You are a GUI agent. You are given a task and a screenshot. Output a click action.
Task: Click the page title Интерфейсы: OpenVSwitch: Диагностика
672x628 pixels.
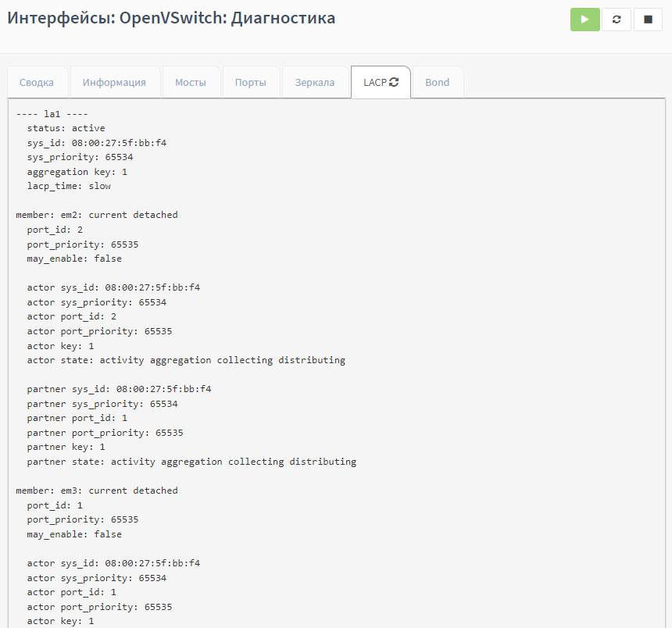171,18
